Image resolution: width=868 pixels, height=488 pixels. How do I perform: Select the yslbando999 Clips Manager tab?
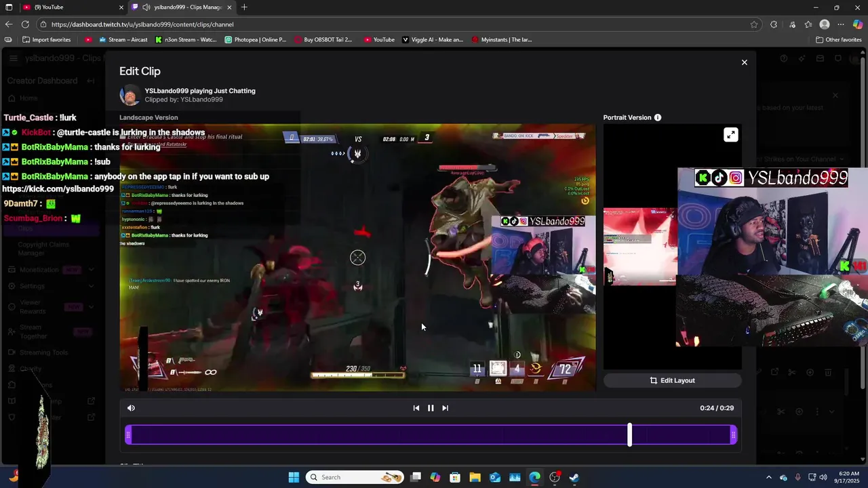[183, 7]
